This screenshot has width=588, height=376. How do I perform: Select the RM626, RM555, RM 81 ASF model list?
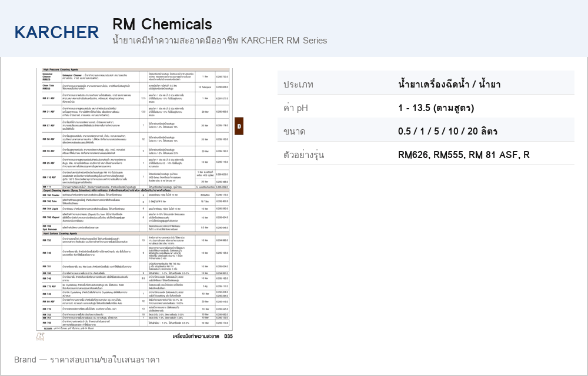(x=464, y=155)
